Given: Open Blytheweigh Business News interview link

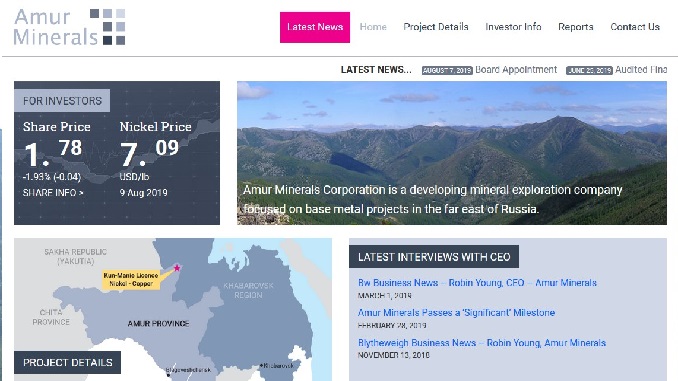Looking at the screenshot, I should point(482,343).
